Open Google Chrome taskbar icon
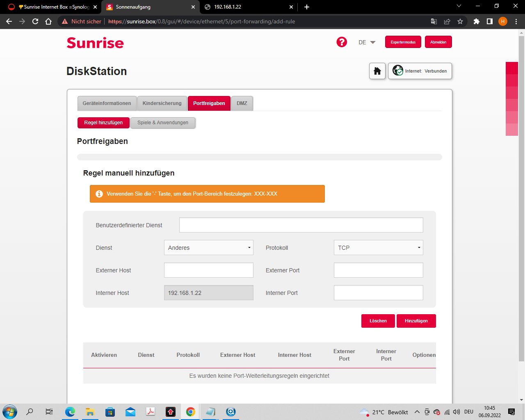Screen dimensions: 525x420 click(191, 412)
